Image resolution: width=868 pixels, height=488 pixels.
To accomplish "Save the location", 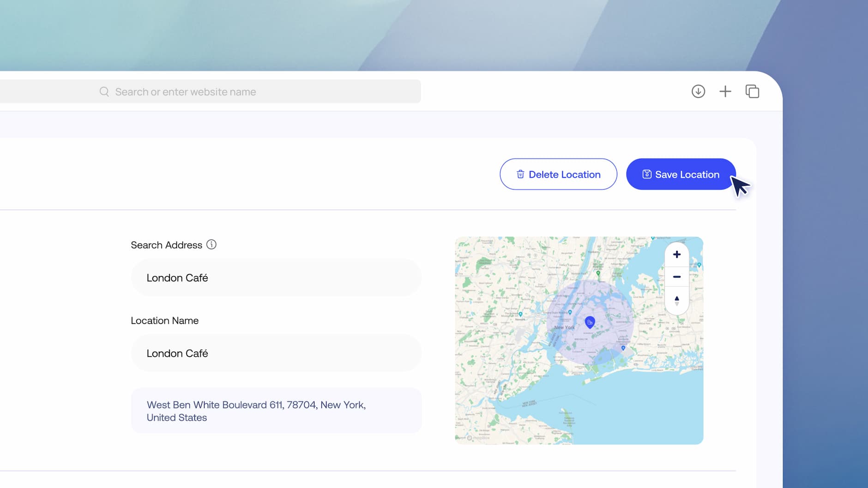I will tap(681, 174).
